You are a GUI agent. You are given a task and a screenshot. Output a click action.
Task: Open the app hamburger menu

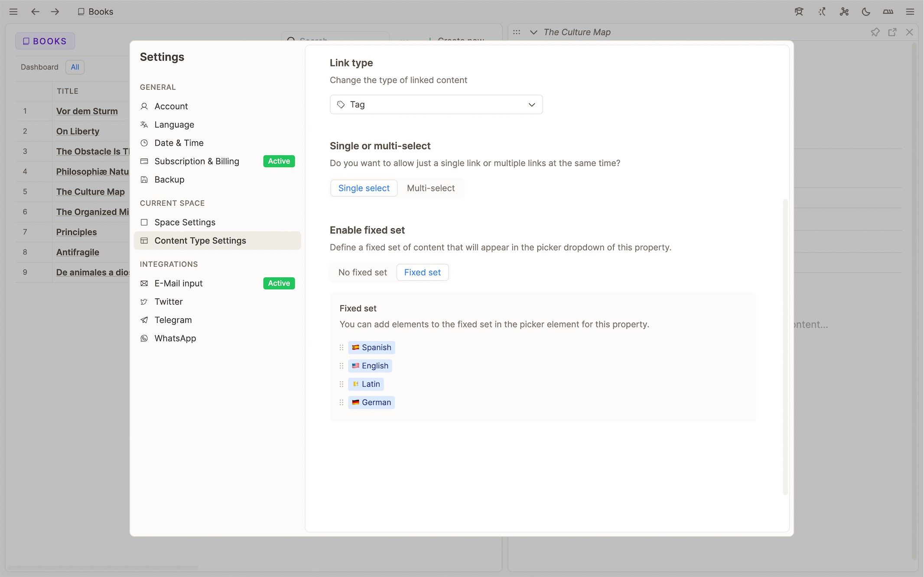13,12
